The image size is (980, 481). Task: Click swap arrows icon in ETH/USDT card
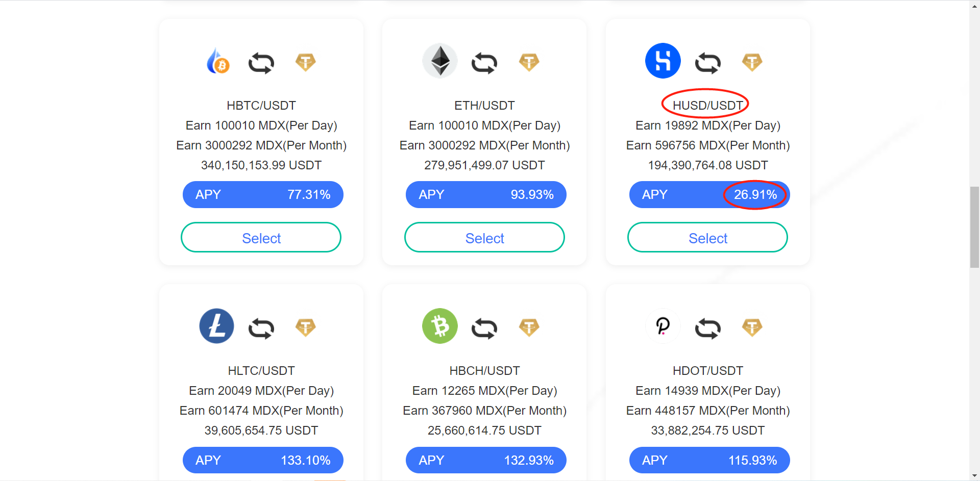click(x=484, y=63)
